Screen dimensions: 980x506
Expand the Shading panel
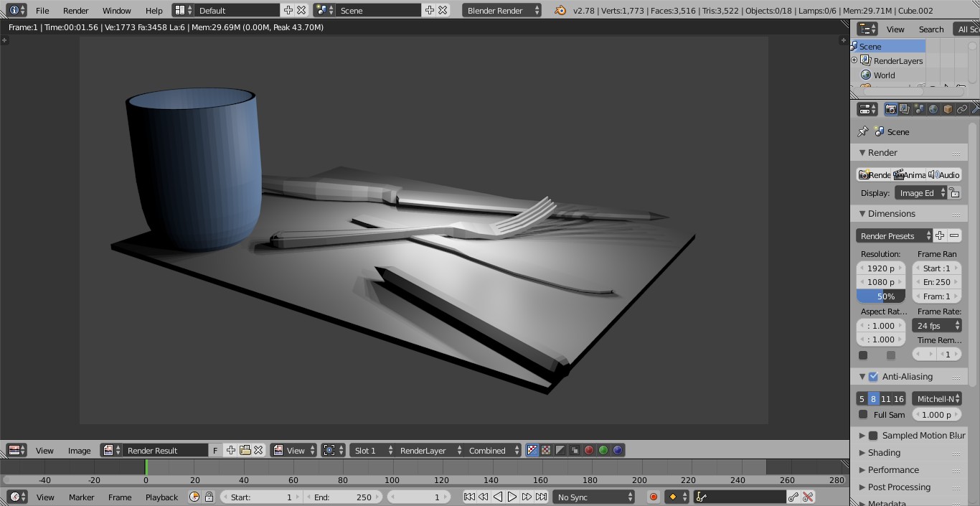pos(884,453)
